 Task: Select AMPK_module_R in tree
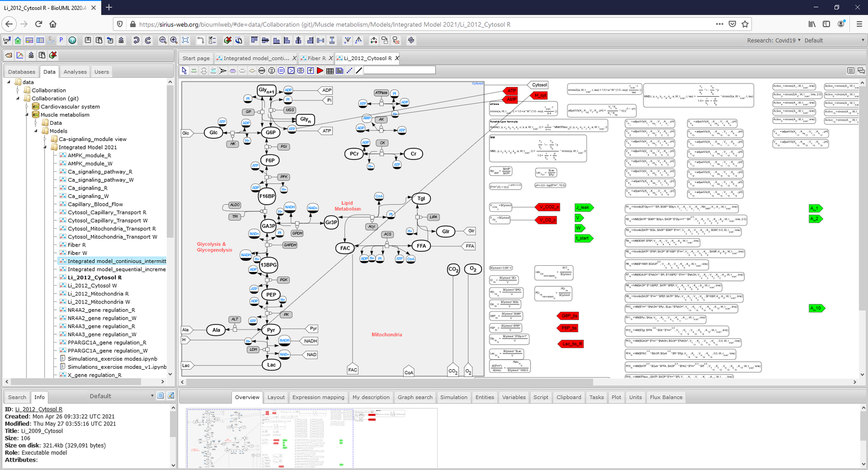point(89,156)
